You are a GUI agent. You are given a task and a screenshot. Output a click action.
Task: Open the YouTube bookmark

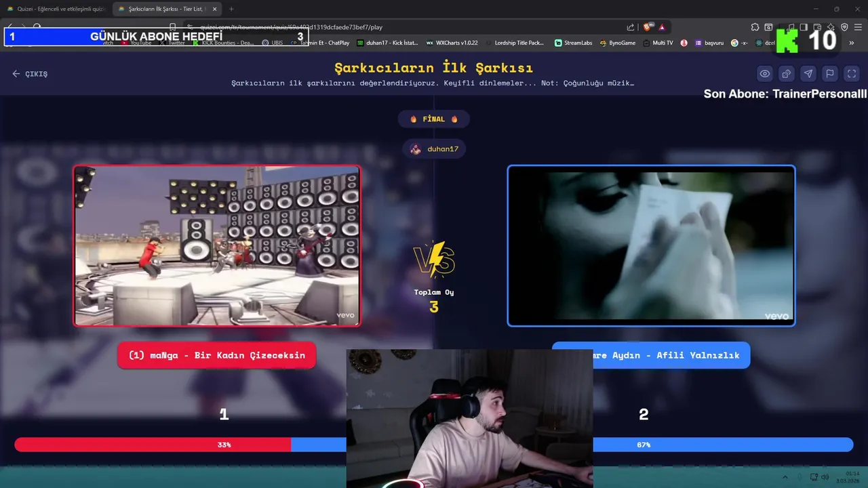[x=136, y=43]
